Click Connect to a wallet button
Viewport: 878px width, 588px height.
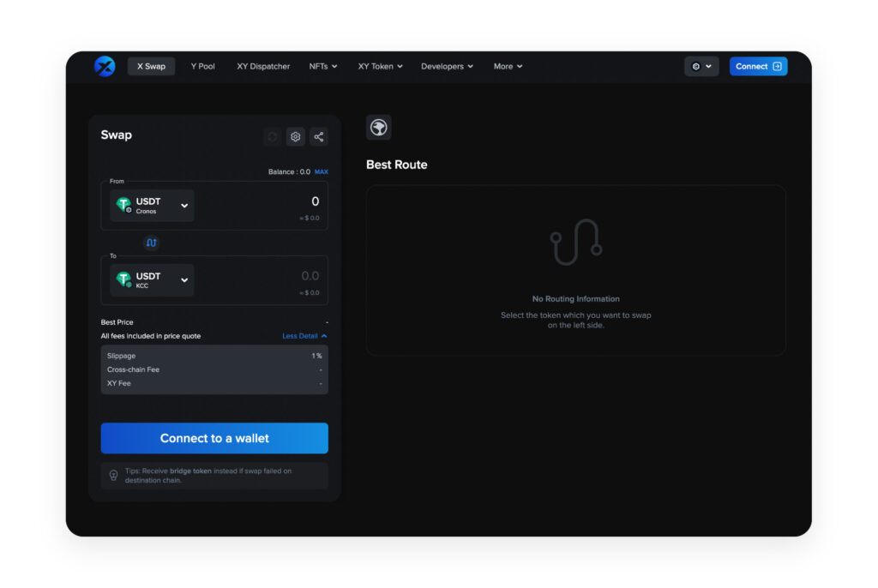(x=214, y=438)
